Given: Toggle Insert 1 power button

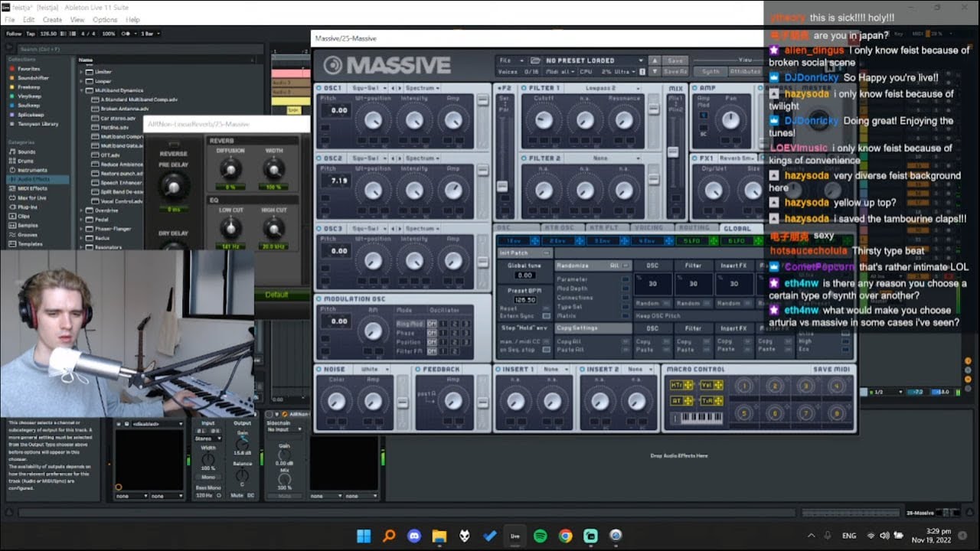Looking at the screenshot, I should pyautogui.click(x=499, y=369).
